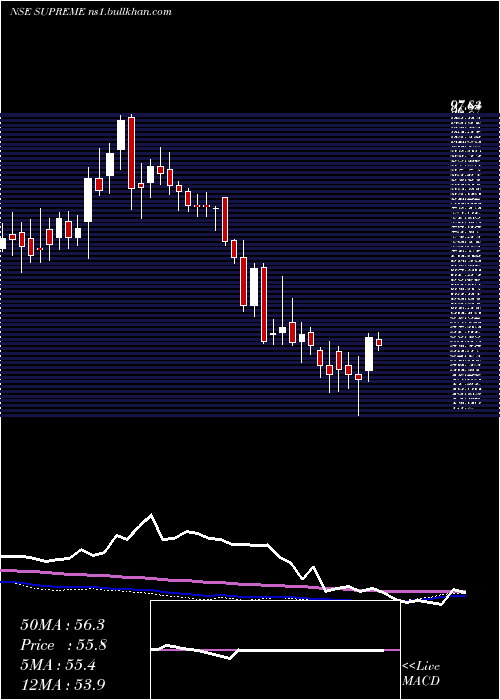Click the white MACD line inside the inset box
Screen dimensions: 500x700
tap(268, 651)
